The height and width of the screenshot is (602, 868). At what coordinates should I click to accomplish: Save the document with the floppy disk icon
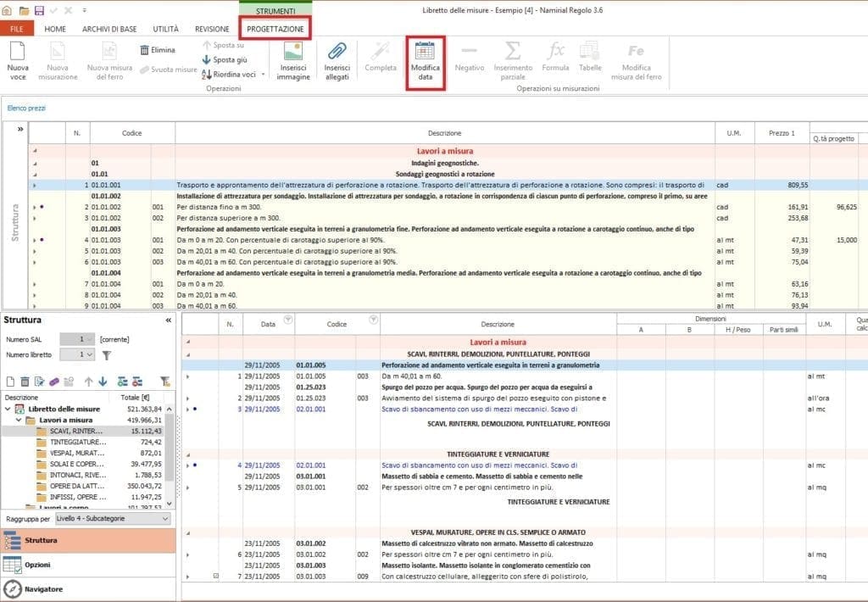(x=39, y=10)
